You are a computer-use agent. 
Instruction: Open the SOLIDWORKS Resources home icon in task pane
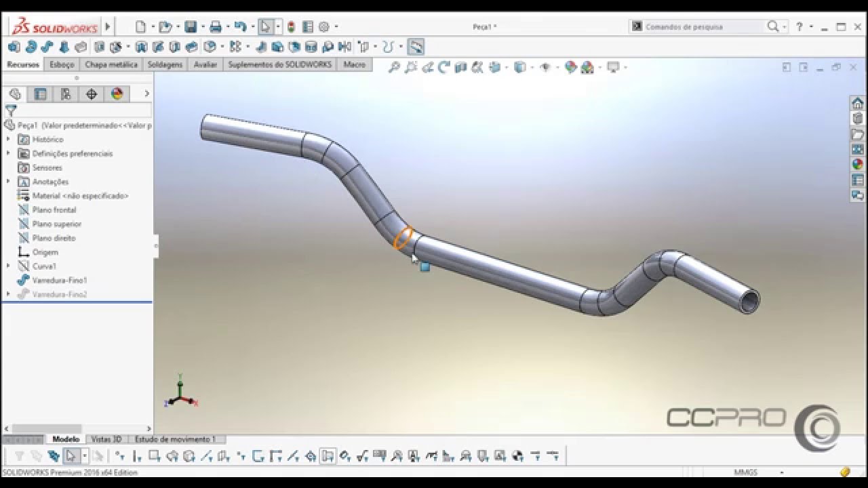pos(858,104)
